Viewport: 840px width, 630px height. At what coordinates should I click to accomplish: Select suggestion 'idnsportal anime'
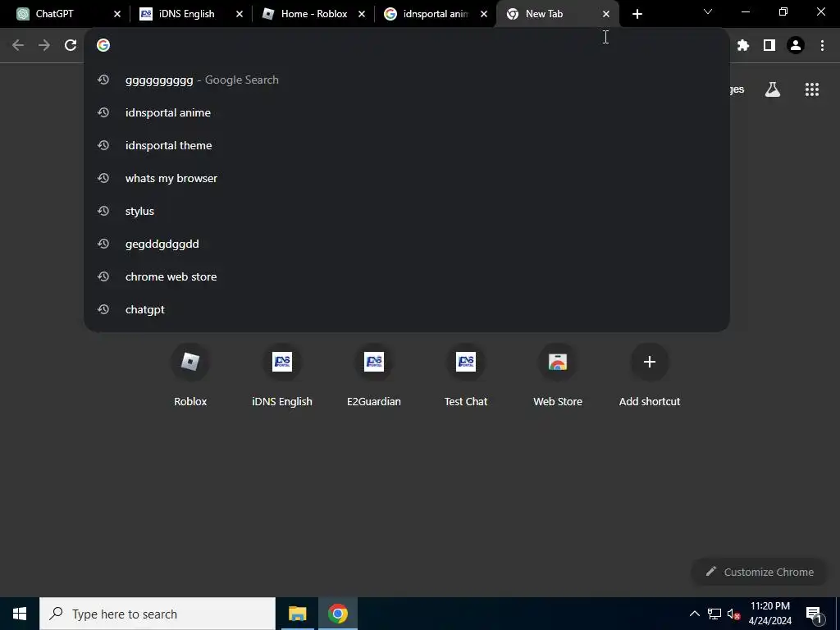click(407, 112)
